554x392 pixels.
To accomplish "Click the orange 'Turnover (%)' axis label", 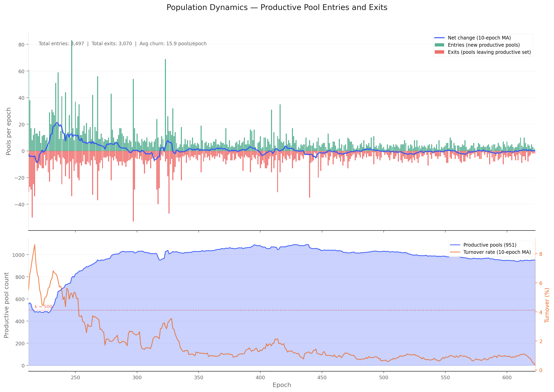I will click(547, 305).
